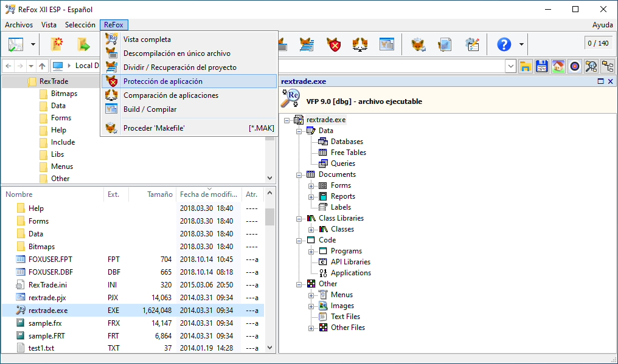Expand the Reports node in project tree

click(311, 196)
